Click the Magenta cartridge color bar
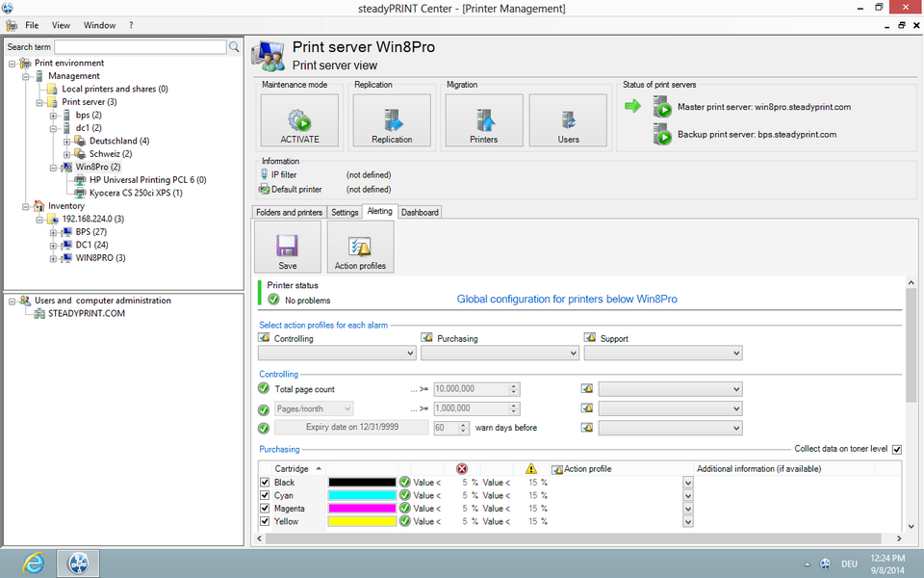The height and width of the screenshot is (578, 924). [x=362, y=509]
